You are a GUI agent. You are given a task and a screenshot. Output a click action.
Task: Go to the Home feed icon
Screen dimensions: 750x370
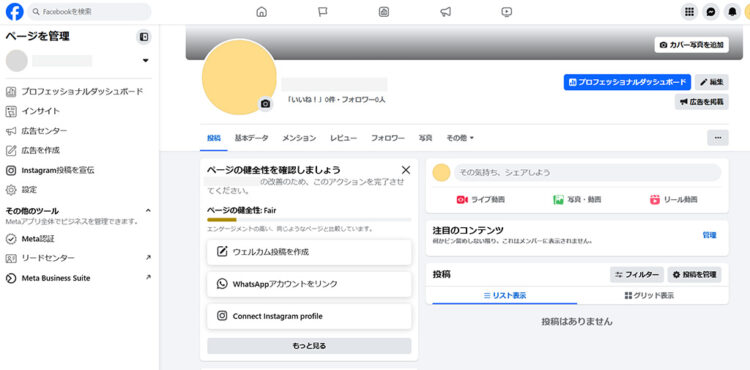261,12
